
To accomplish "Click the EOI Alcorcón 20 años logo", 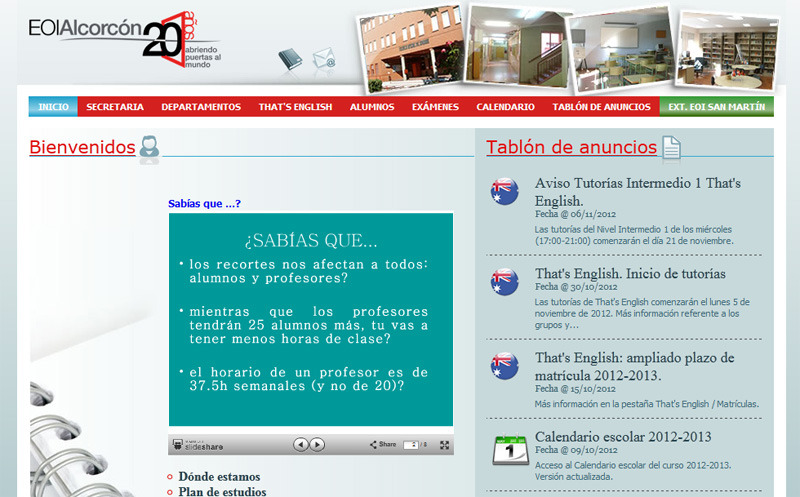I will coord(125,40).
